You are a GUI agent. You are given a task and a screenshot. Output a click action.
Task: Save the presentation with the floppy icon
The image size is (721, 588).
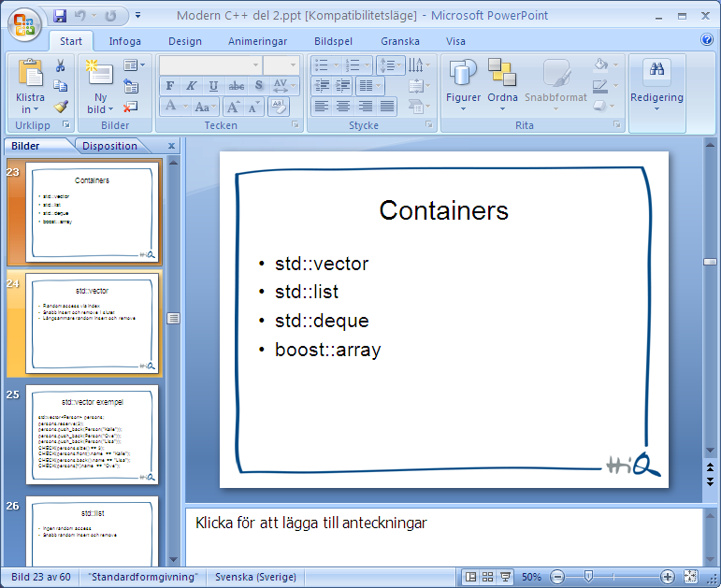tap(60, 16)
